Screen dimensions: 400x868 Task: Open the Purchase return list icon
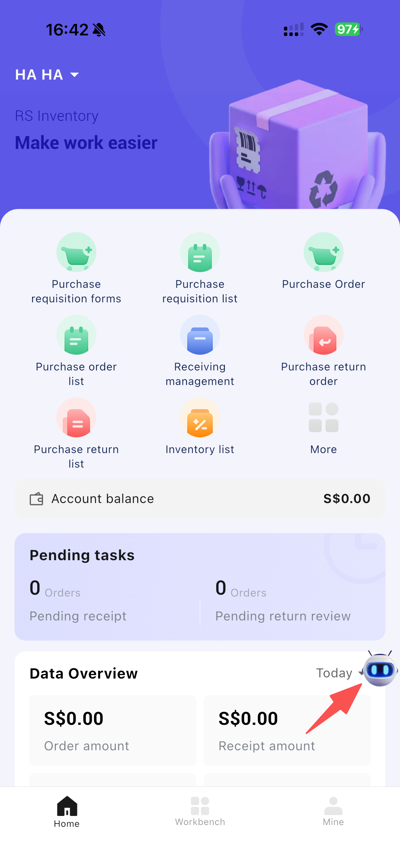click(76, 418)
